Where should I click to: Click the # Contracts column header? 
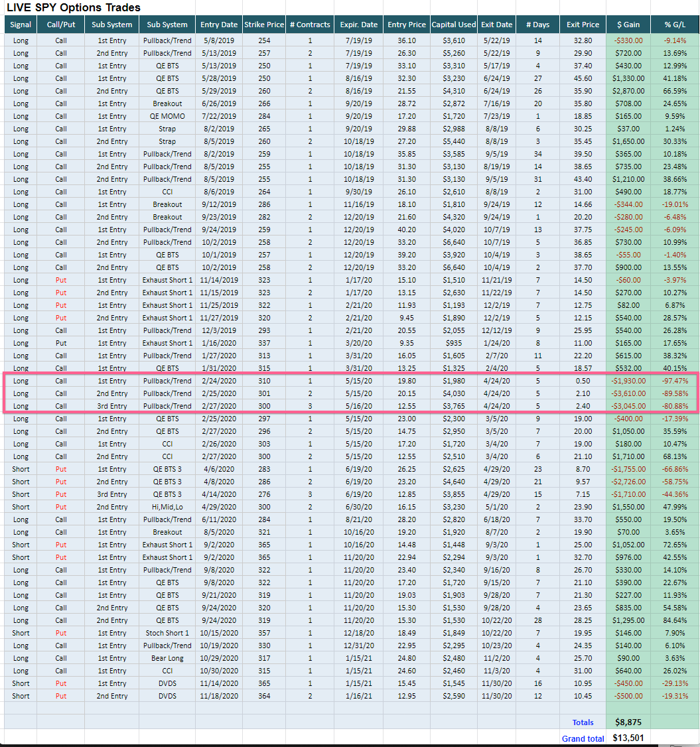pyautogui.click(x=310, y=25)
